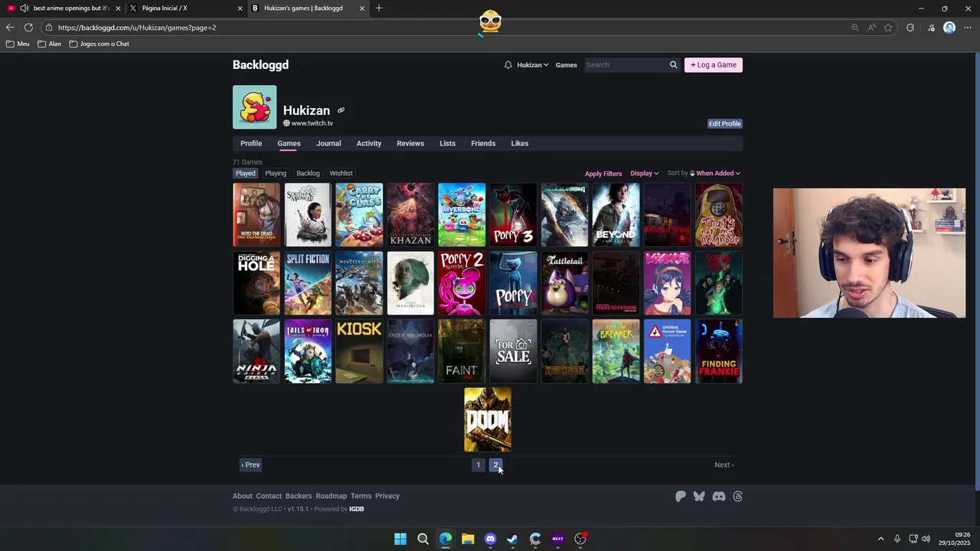Open Edge settings and more menu
Image resolution: width=980 pixels, height=551 pixels.
(x=968, y=28)
